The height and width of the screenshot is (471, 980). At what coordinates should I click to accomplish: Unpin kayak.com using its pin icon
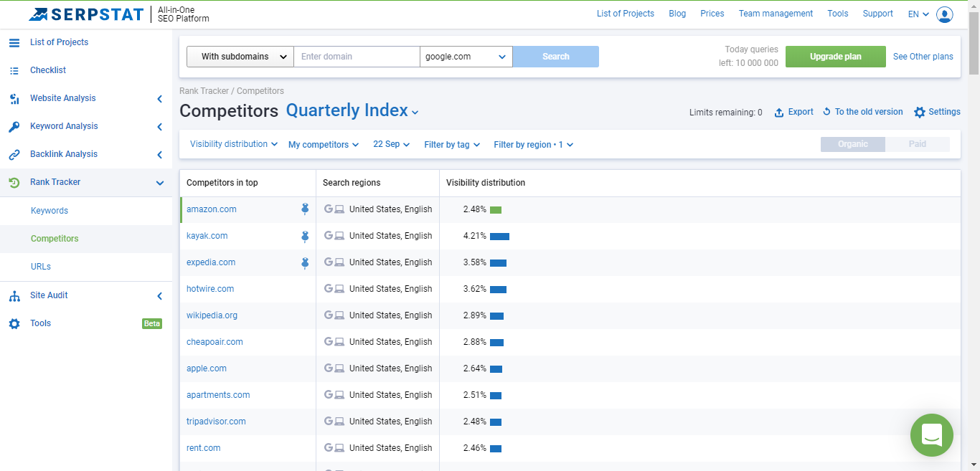[304, 236]
